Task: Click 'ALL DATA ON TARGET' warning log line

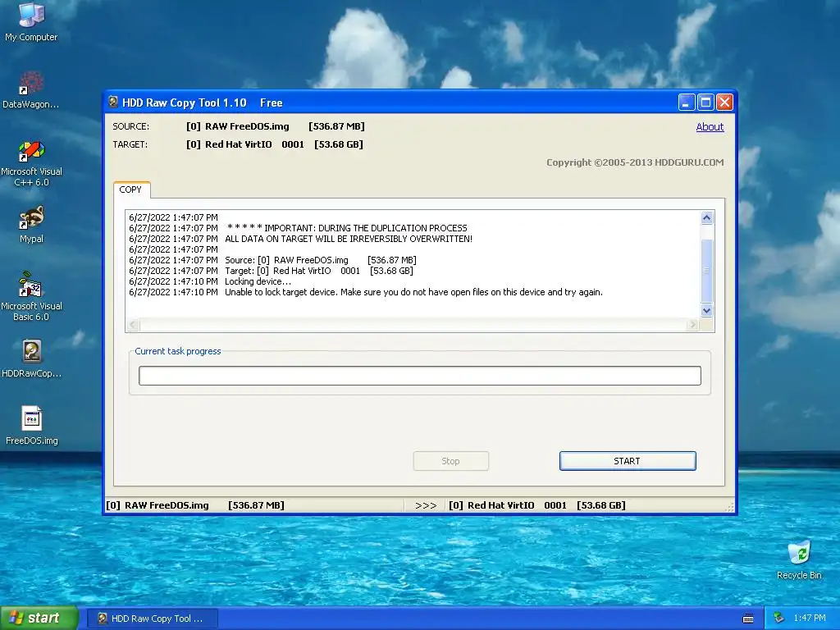Action: (300, 239)
